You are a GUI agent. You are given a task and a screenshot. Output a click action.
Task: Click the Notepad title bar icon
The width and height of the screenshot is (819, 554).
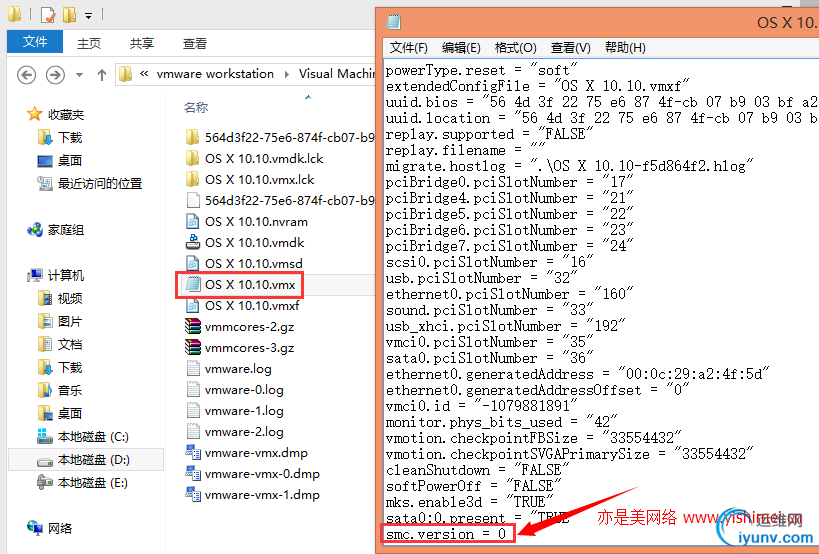pos(394,21)
